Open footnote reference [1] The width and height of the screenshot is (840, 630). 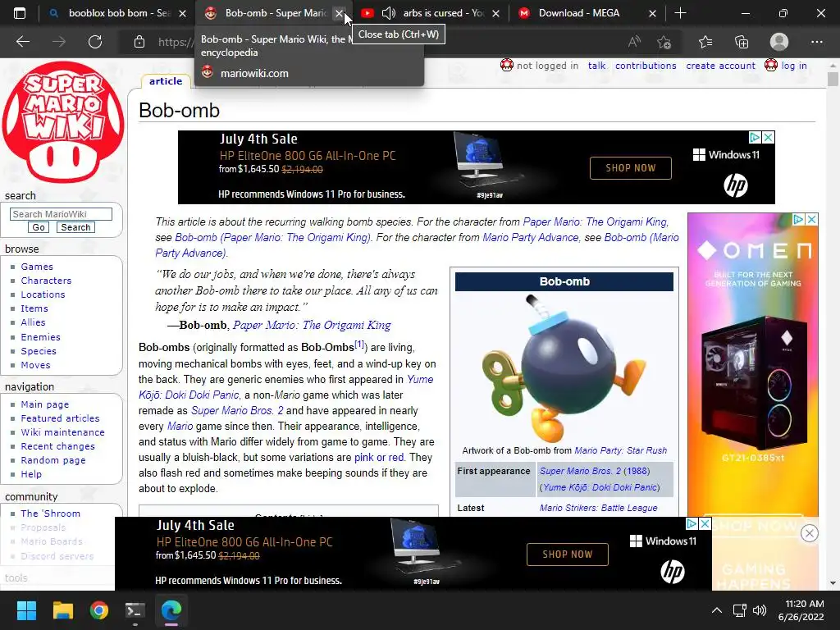coord(359,344)
